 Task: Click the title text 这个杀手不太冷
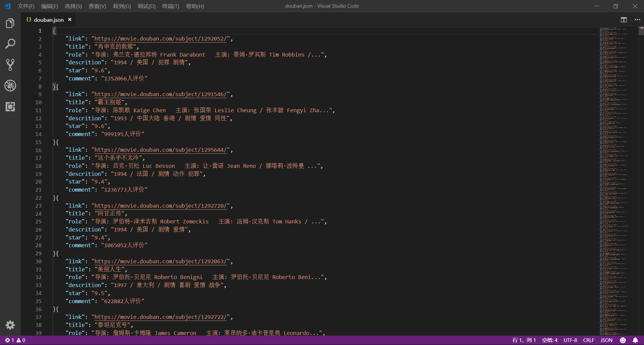[118, 158]
